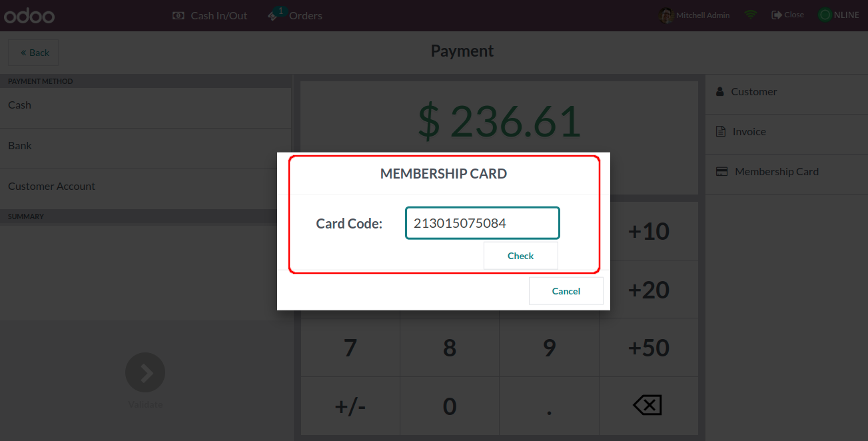Focus the Card Code input field
Viewport: 868px width, 441px height.
click(x=482, y=223)
